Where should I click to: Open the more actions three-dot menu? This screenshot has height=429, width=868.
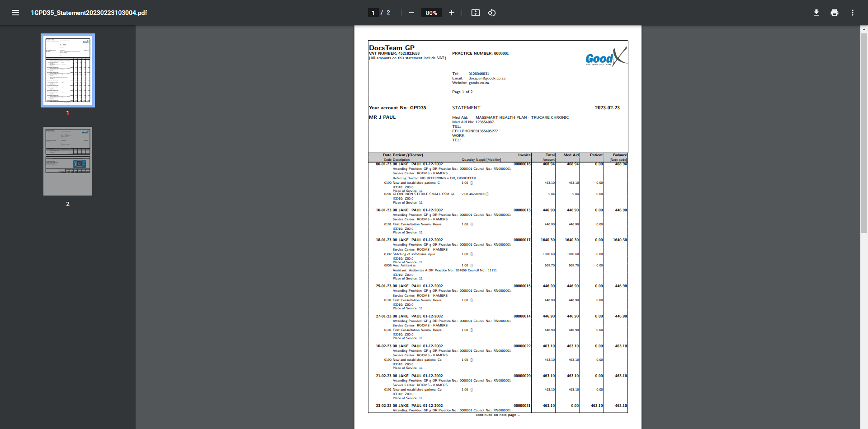(853, 13)
